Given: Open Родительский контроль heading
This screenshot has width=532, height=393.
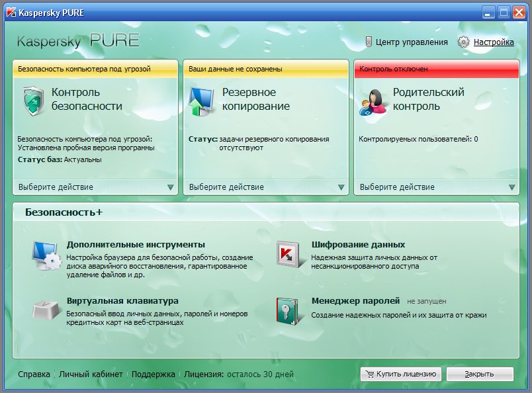Looking at the screenshot, I should 428,99.
